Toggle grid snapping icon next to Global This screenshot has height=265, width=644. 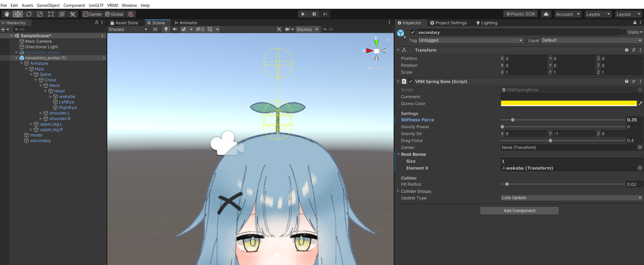pos(131,14)
